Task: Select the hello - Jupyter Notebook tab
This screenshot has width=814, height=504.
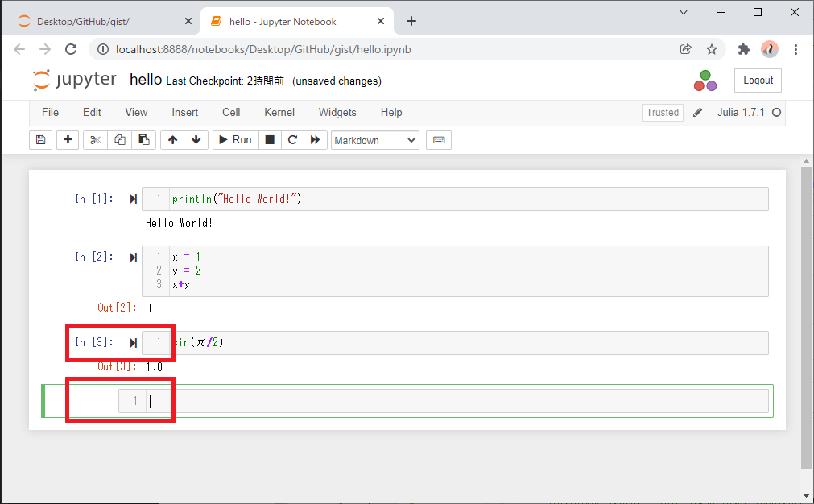Action: tap(283, 21)
